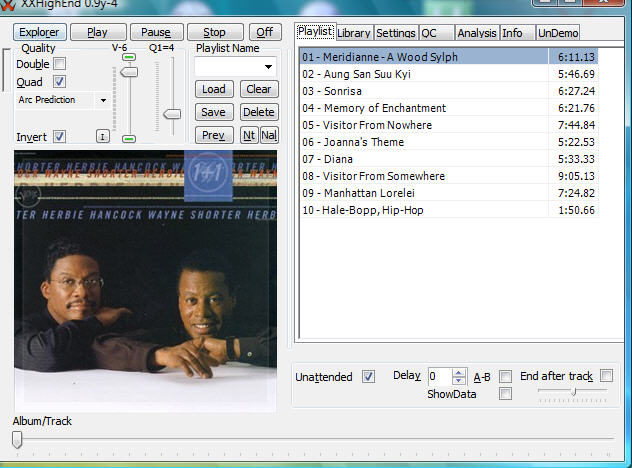Start playback with Play button
The image size is (632, 468).
[x=98, y=32]
